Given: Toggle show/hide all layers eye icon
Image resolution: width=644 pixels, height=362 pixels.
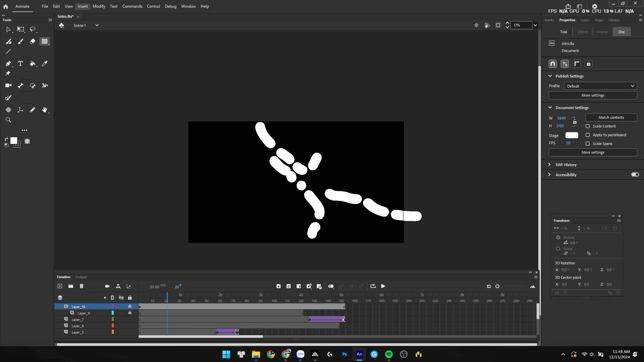Looking at the screenshot, I should (x=121, y=298).
